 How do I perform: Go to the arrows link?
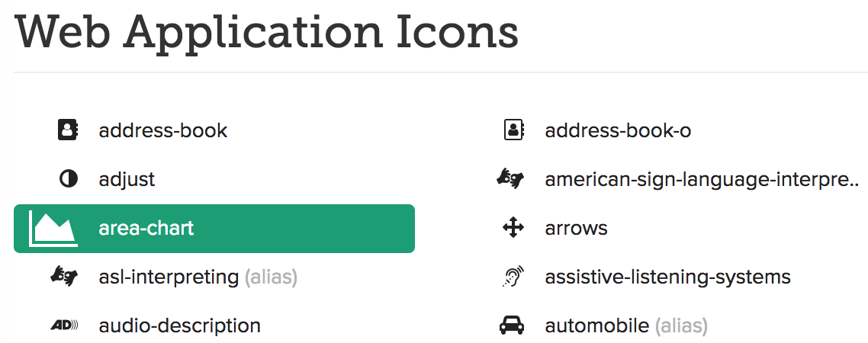pyautogui.click(x=577, y=229)
